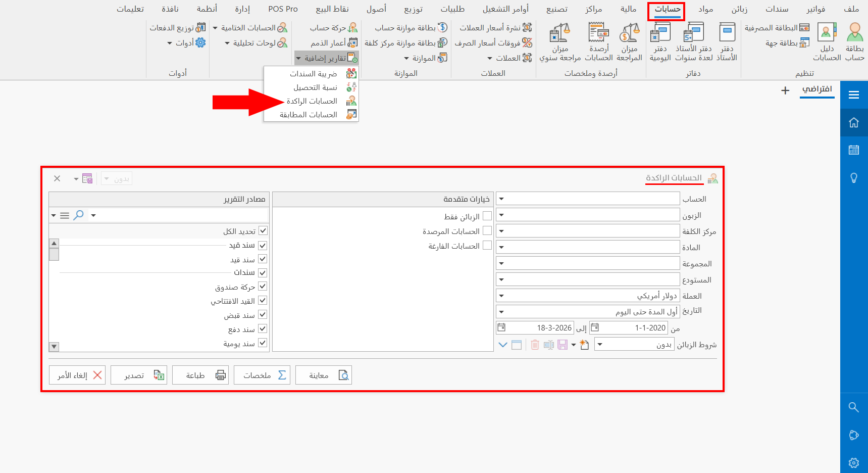Click the من date calendar icon
The width and height of the screenshot is (868, 473).
595,327
